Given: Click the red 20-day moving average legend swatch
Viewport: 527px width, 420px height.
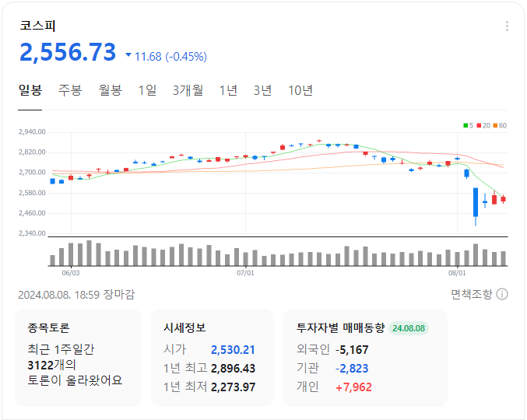Looking at the screenshot, I should tap(479, 125).
